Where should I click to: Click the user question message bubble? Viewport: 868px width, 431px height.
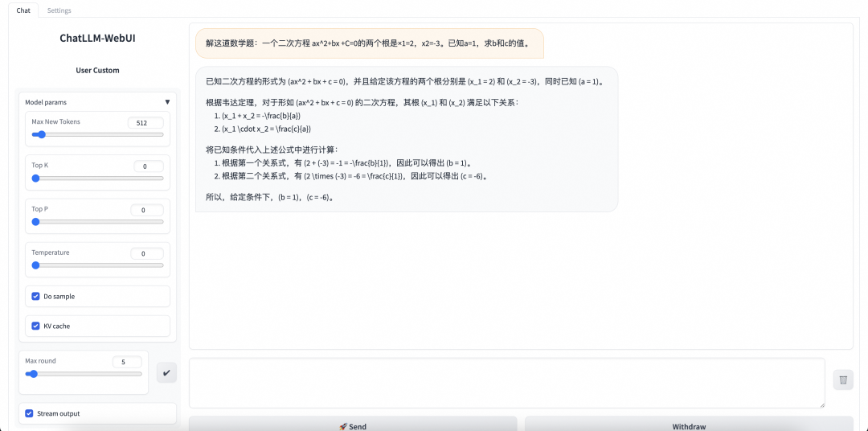tap(370, 43)
